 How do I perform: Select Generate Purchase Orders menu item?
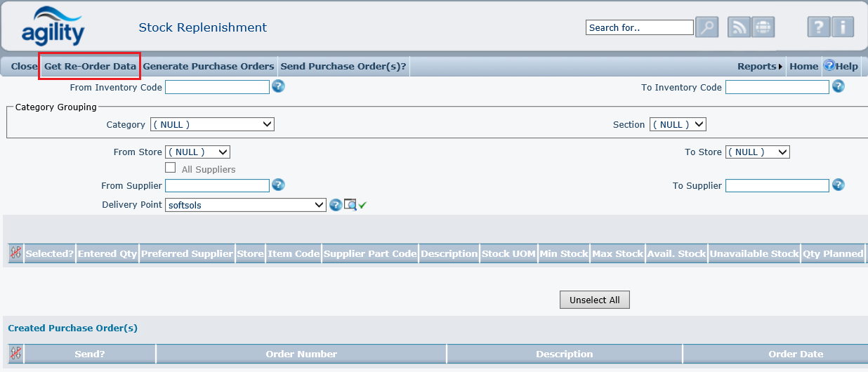tap(208, 66)
